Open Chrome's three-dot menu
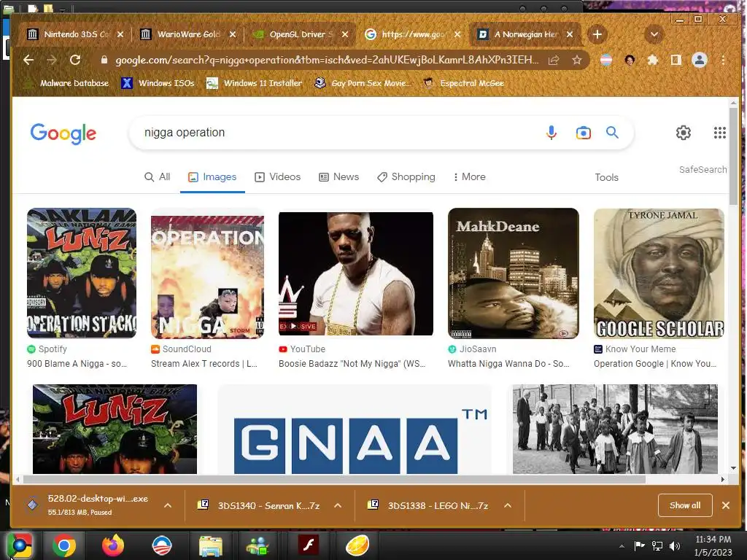Image resolution: width=747 pixels, height=560 pixels. click(x=723, y=60)
